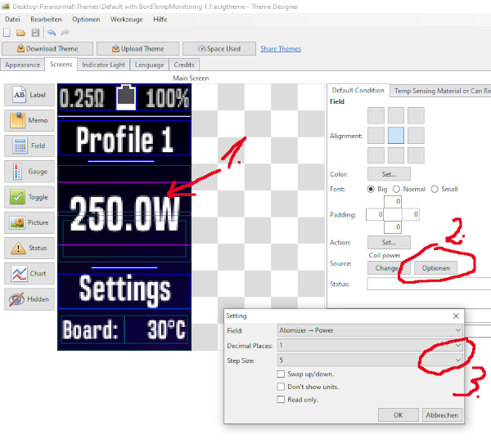Select the Memo element tool

[x=29, y=120]
